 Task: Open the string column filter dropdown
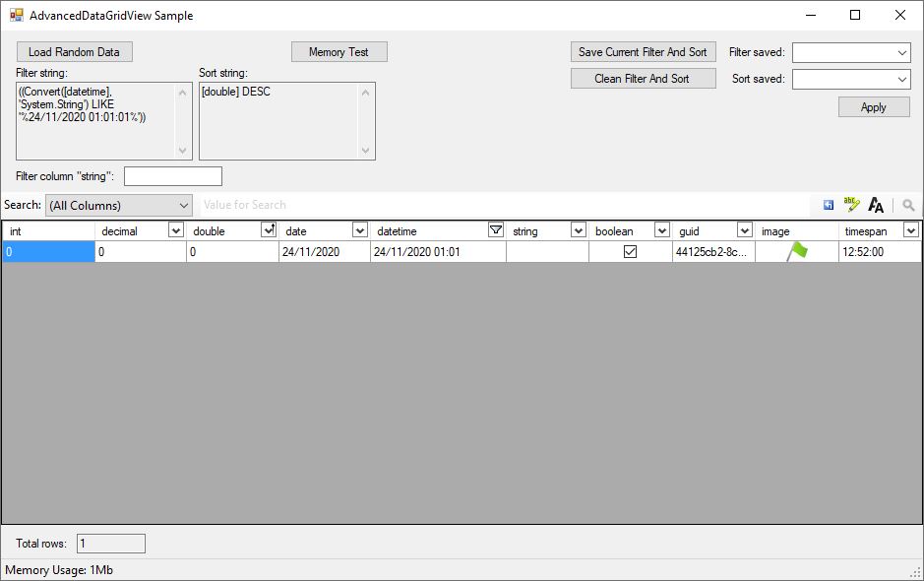[579, 229]
